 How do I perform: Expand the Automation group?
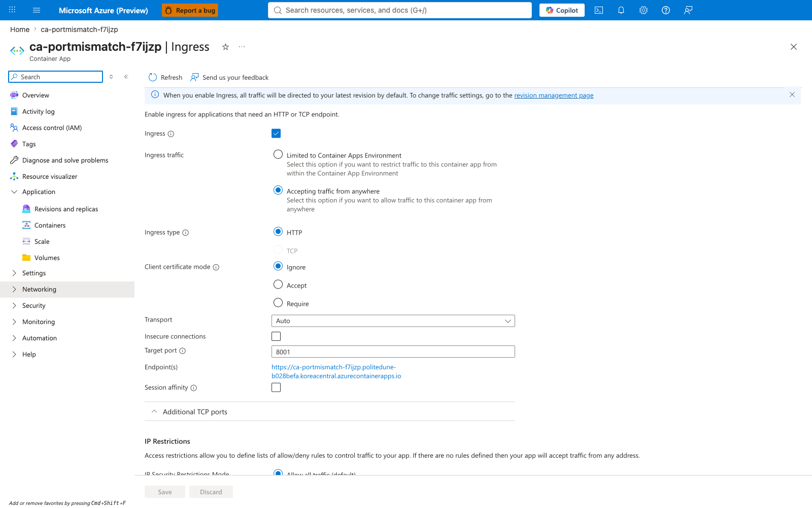[x=14, y=338]
